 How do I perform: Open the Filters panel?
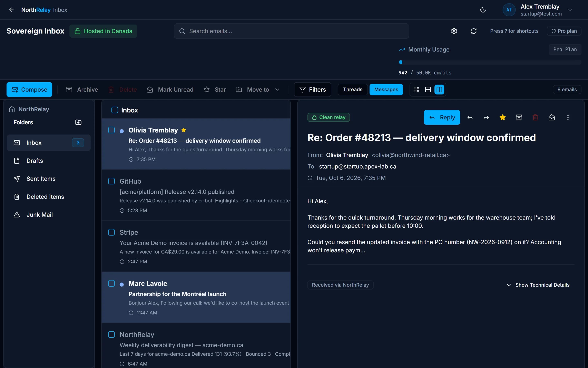tap(312, 90)
